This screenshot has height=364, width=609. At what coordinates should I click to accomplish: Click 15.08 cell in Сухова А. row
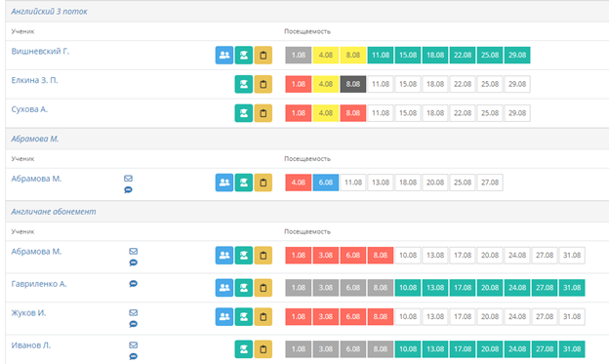pos(408,113)
